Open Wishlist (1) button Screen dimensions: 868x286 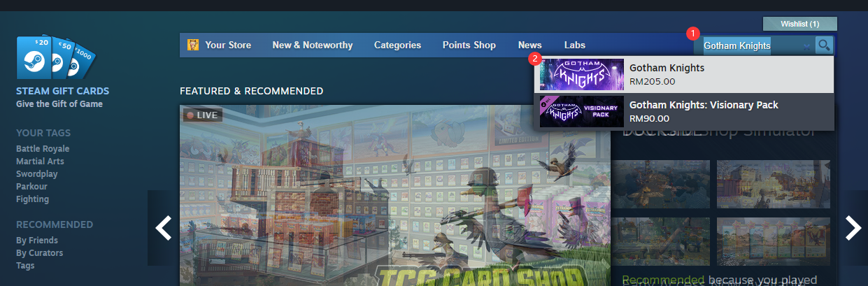point(800,24)
